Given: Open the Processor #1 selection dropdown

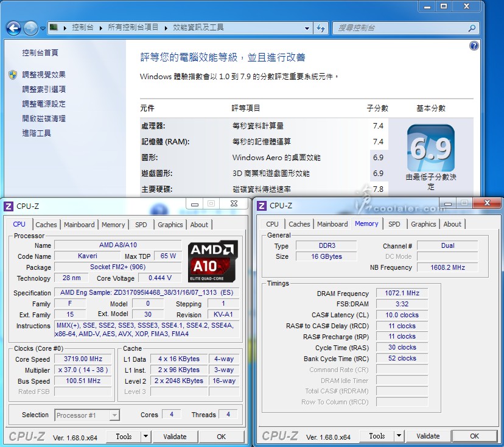Looking at the screenshot, I should pos(87,415).
